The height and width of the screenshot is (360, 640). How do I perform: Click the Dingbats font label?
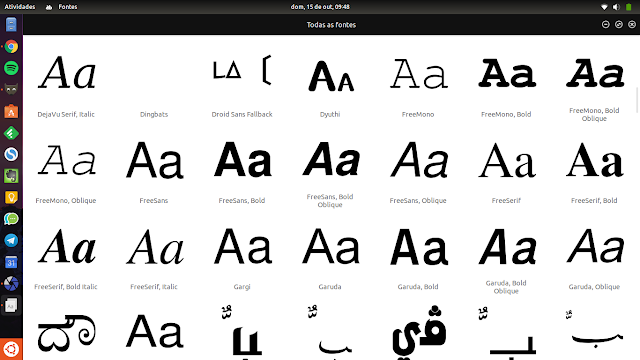(154, 114)
